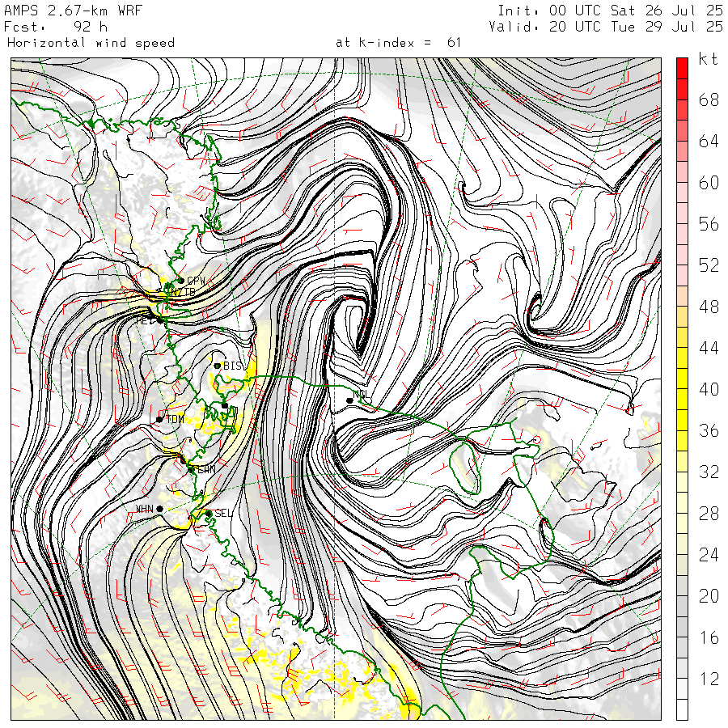Click the 12 value on color bar
Image resolution: width=728 pixels, height=728 pixels.
pyautogui.click(x=709, y=679)
